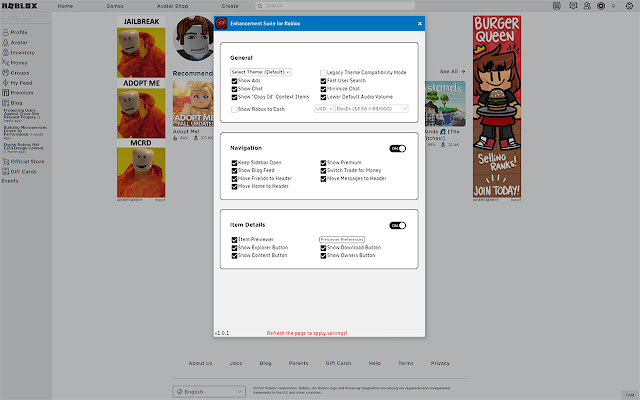Viewport: 640px width, 400px height.
Task: Open the Official Store cart icon
Action: point(6,161)
